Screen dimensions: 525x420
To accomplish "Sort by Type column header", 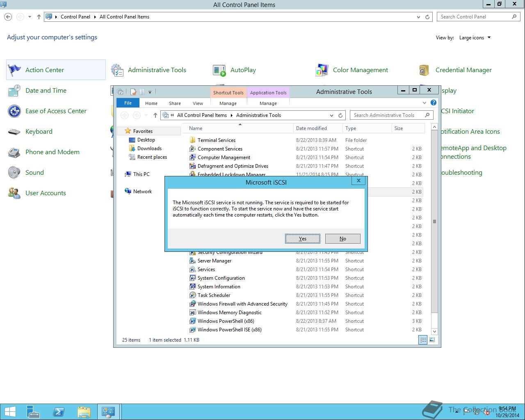I will [367, 128].
